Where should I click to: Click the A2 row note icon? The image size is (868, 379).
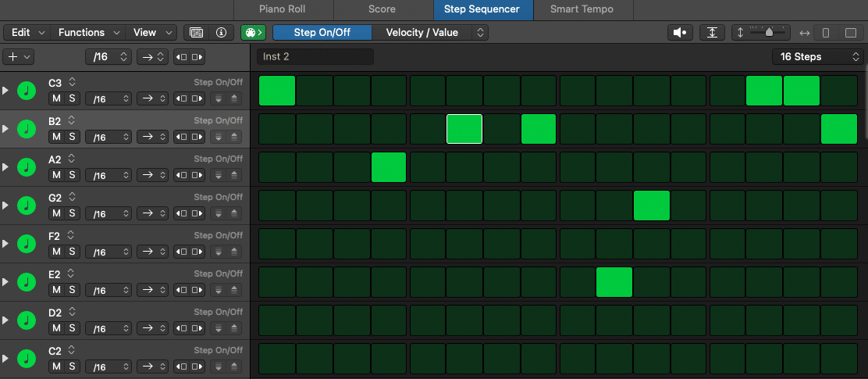click(x=27, y=166)
